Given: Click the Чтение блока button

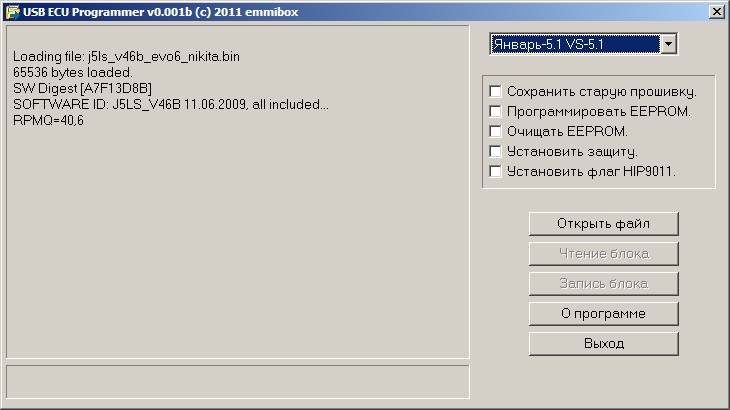Looking at the screenshot, I should tap(603, 253).
